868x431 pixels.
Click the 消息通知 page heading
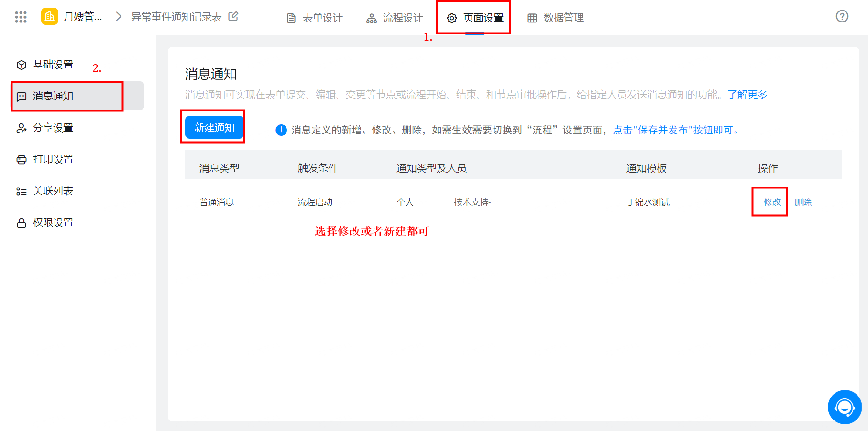(211, 74)
